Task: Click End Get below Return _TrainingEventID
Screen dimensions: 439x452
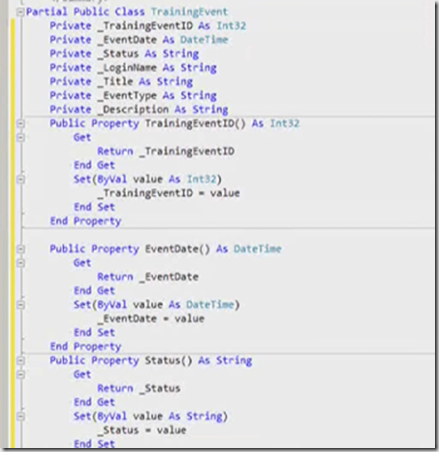Action: (x=94, y=165)
